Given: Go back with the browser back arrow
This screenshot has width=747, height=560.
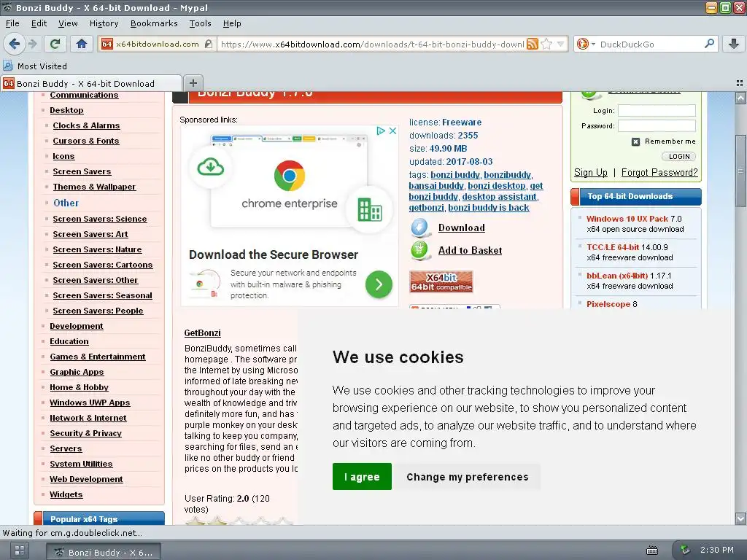Looking at the screenshot, I should pos(15,44).
